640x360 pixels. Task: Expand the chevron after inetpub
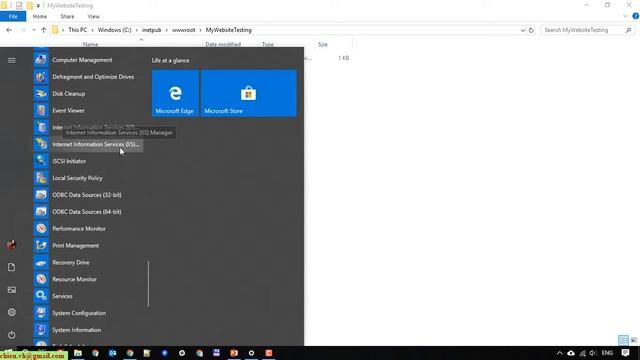point(167,30)
